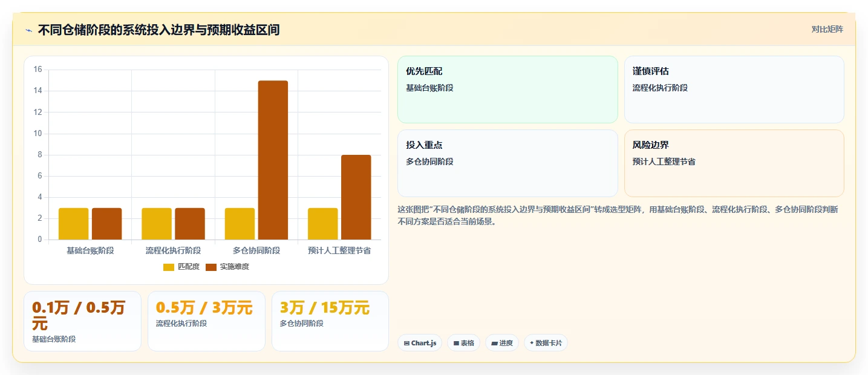Click 基础台账阶段 caption under 0.1万 / 0.5万元
868x375 pixels.
(54, 339)
